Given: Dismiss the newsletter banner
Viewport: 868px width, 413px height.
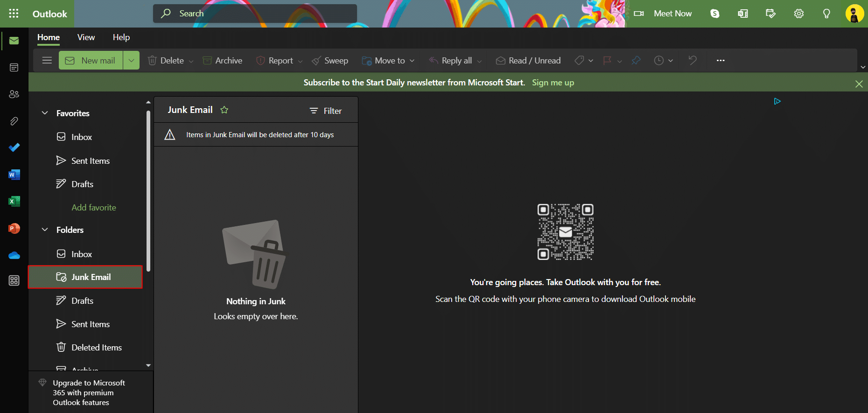Looking at the screenshot, I should click(x=859, y=84).
